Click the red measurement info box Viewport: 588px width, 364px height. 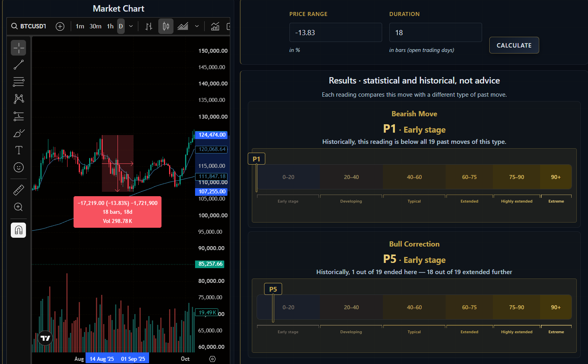pos(118,212)
